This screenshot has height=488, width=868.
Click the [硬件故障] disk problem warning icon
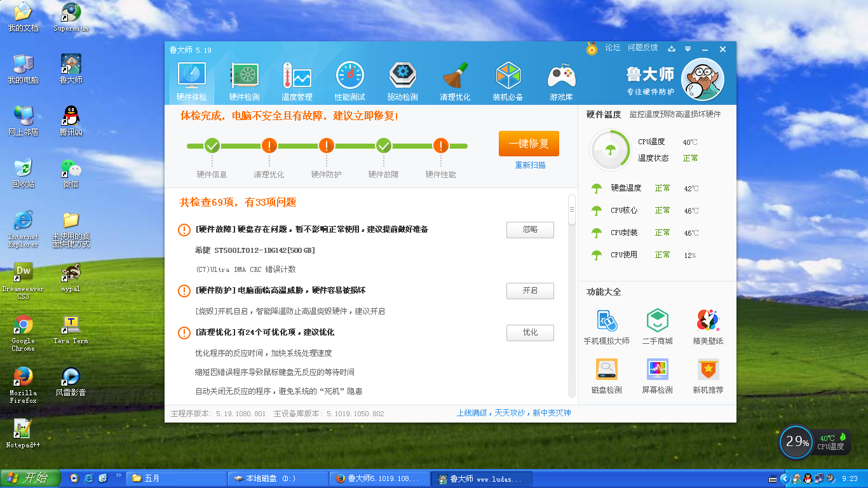(184, 230)
